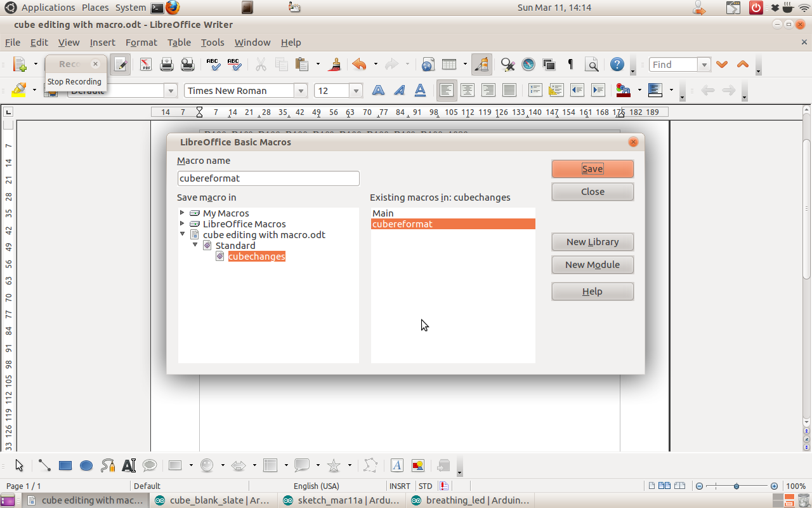Toggle Edit File mode icon
812x508 pixels.
click(x=121, y=64)
